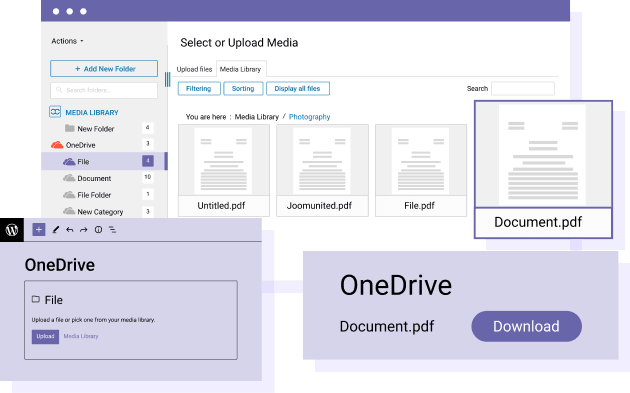Screen dimensions: 630x393
Task: Open the Sorting dropdown button
Action: pyautogui.click(x=243, y=88)
